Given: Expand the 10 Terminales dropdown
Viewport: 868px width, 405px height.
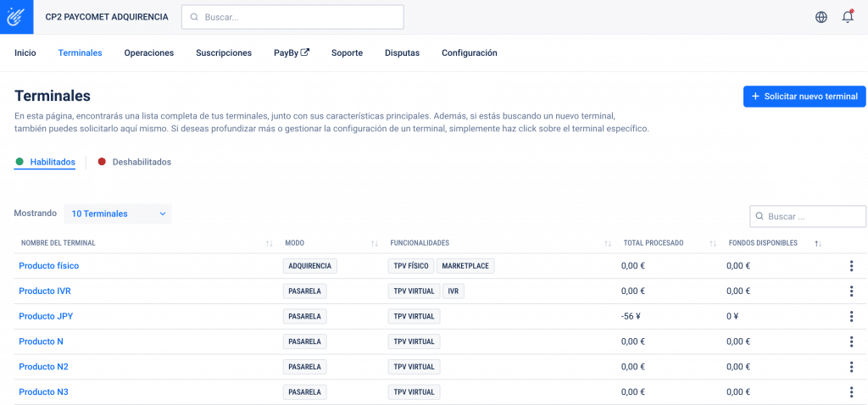Looking at the screenshot, I should [118, 214].
